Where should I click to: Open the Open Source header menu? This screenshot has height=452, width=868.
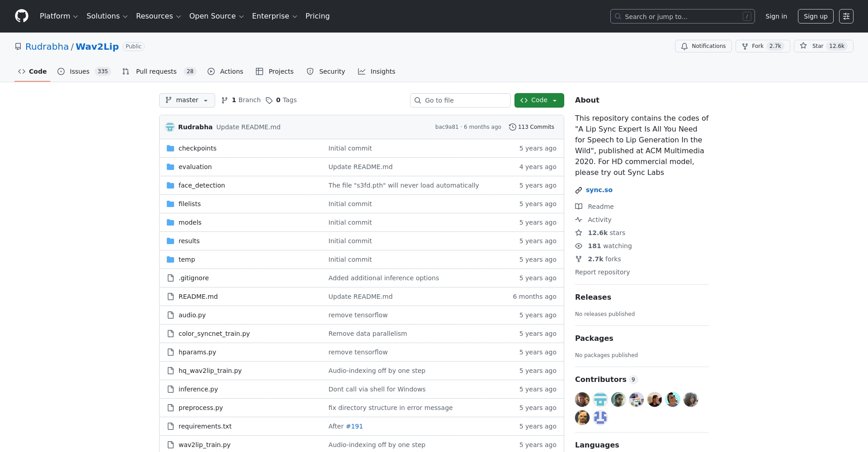point(216,16)
